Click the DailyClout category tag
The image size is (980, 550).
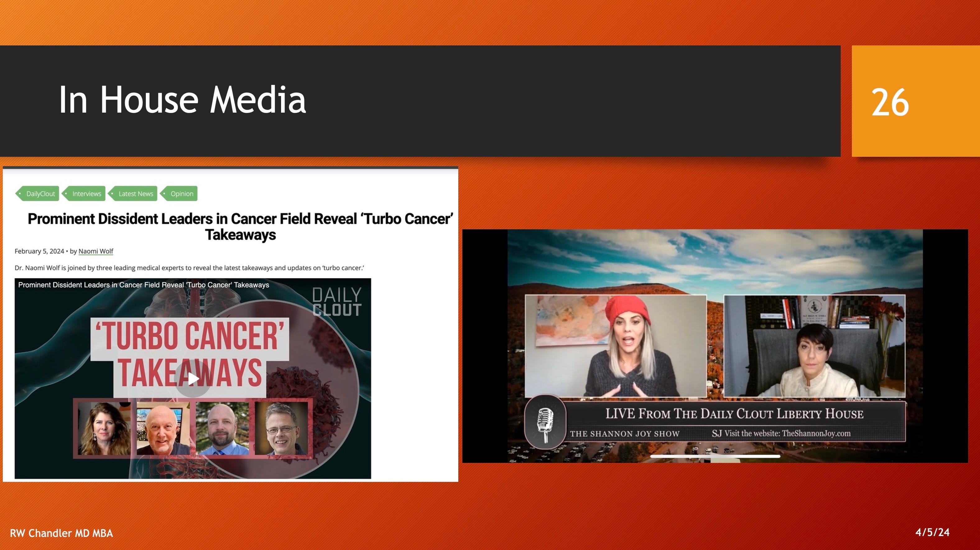click(37, 193)
